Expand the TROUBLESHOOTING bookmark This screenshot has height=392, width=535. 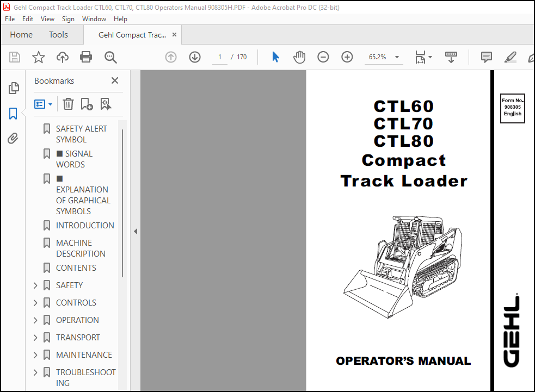click(35, 372)
